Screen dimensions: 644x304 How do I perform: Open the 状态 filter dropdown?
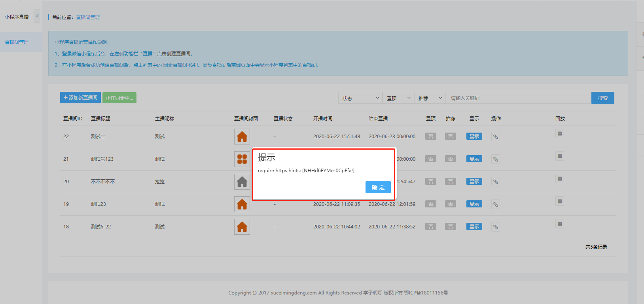point(360,98)
